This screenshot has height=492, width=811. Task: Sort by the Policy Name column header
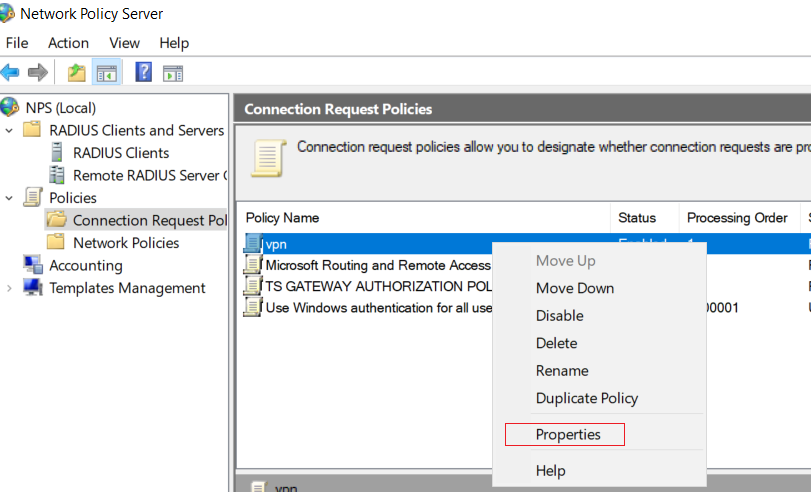tap(282, 218)
